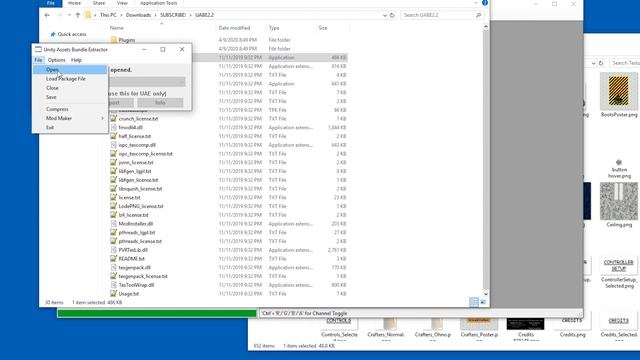Viewport: 640px width, 360px height.
Task: Click the folder icon in address bar
Action: pyautogui.click(x=88, y=15)
